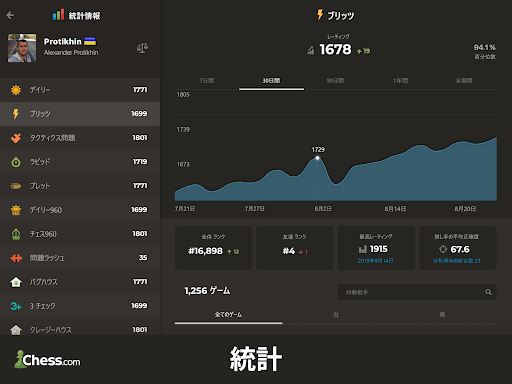Switch to the 1年間 range tab
512x384 pixels.
click(x=400, y=81)
